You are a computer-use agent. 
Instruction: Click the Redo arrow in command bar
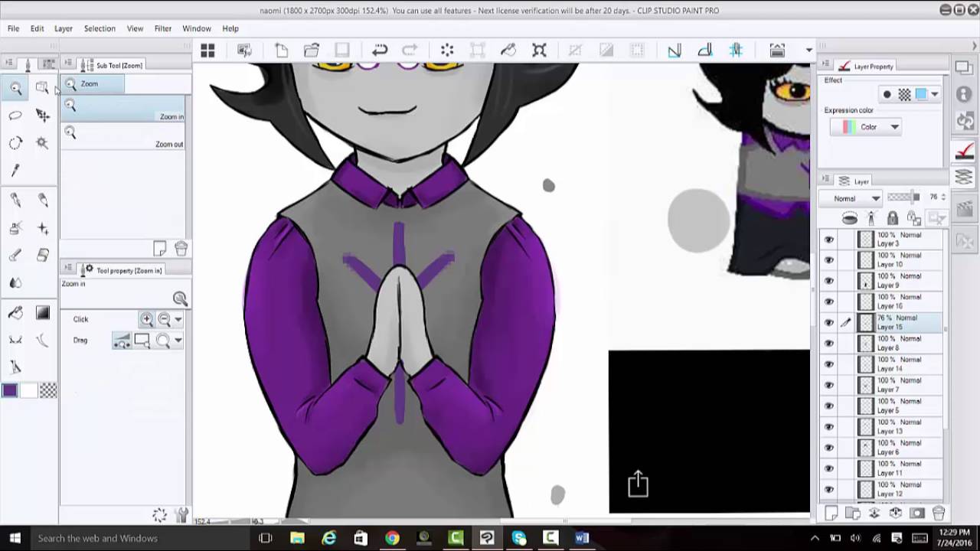410,51
